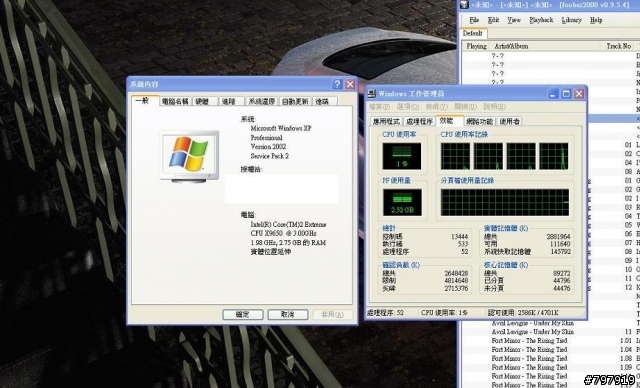Sort by the Artist/Album column header
640x388 pixels.
(545, 46)
